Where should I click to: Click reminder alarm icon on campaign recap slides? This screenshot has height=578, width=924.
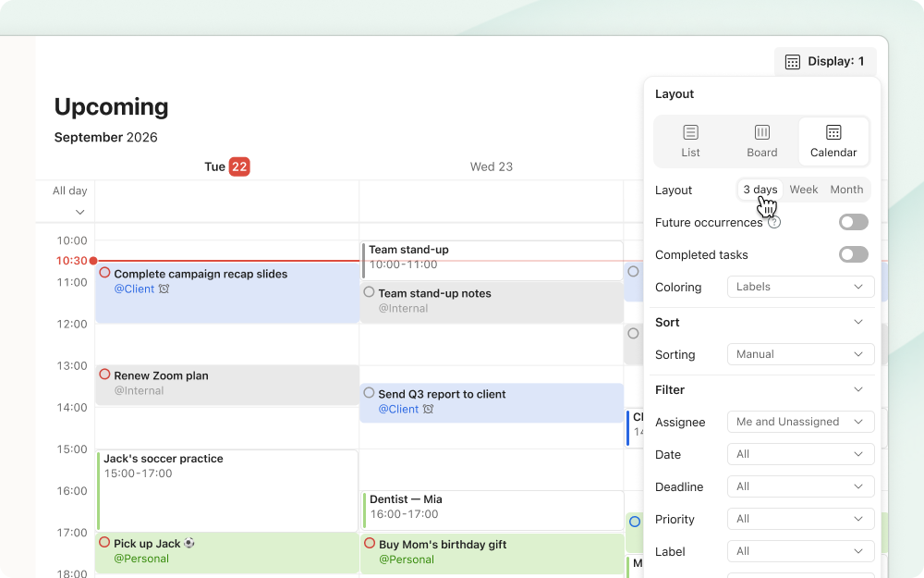pos(164,289)
